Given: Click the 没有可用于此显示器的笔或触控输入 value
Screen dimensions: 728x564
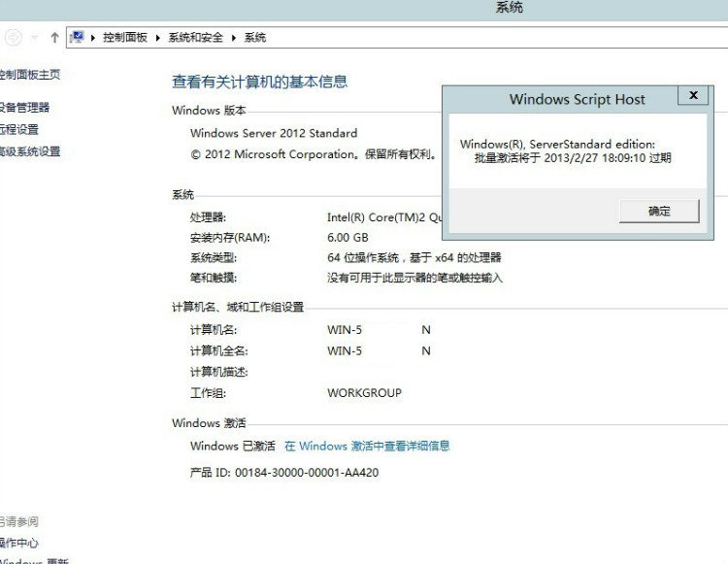Looking at the screenshot, I should point(414,278).
